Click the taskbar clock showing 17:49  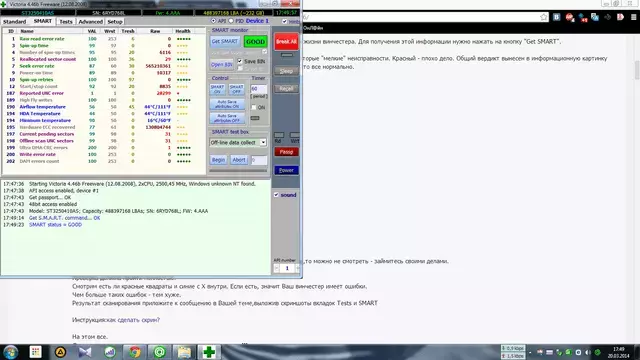pos(619,352)
